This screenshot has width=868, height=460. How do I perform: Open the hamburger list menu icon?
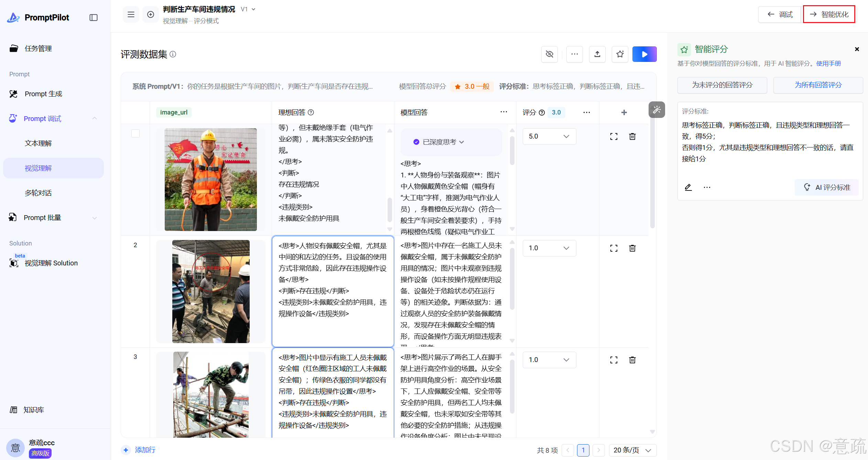click(131, 14)
